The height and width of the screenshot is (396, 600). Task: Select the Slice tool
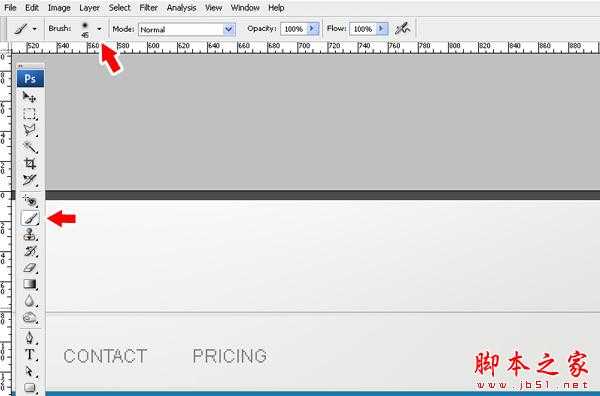tap(29, 180)
